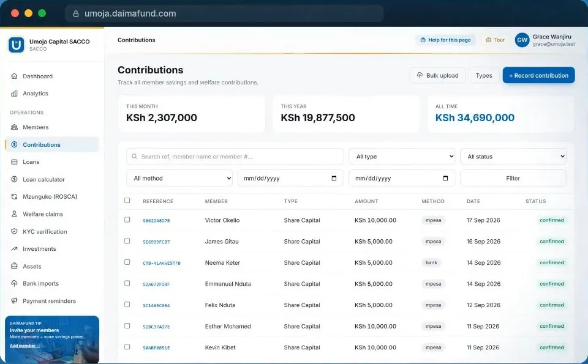Tick the select-all checkbox in table header
This screenshot has width=588, height=364.
(x=127, y=201)
